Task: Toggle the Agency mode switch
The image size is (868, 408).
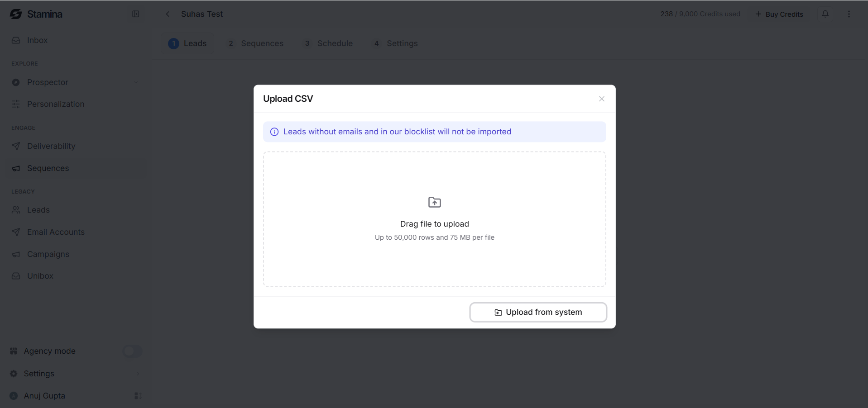Action: pos(132,351)
